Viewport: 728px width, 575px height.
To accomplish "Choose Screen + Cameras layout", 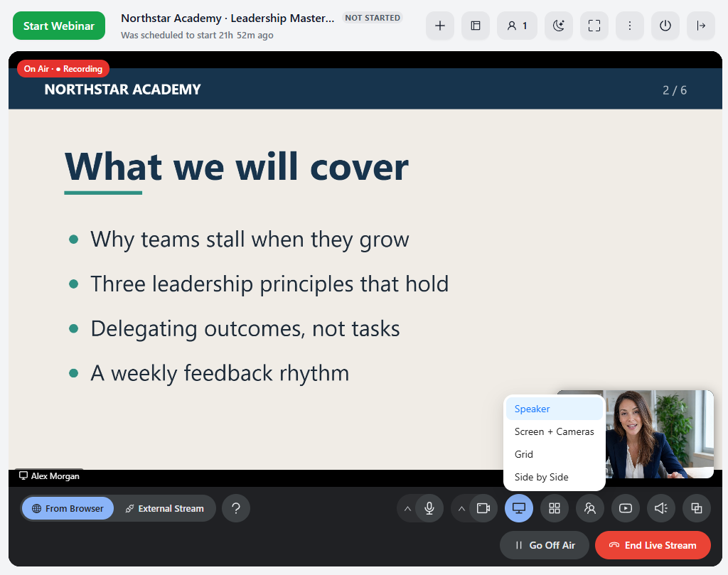I will [555, 431].
